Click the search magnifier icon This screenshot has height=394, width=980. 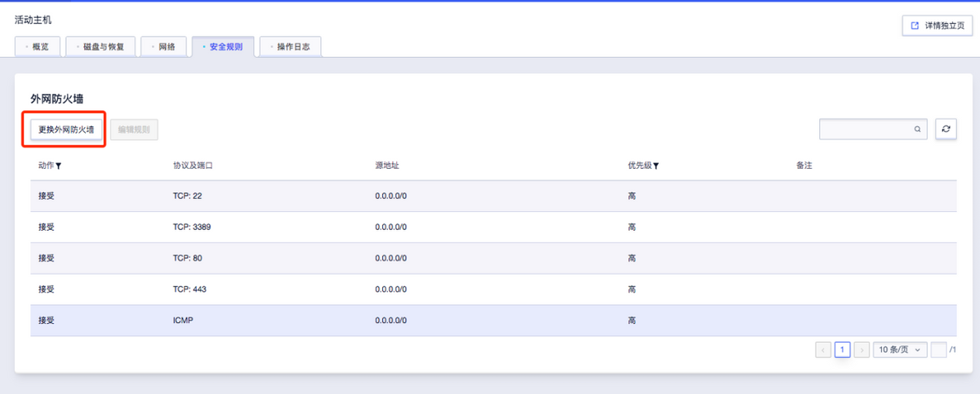tap(917, 129)
